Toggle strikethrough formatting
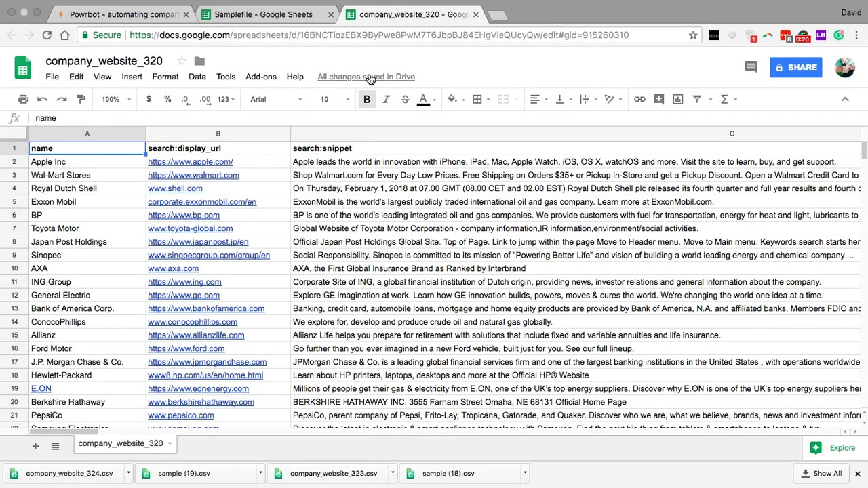Image resolution: width=868 pixels, height=488 pixels. (405, 99)
